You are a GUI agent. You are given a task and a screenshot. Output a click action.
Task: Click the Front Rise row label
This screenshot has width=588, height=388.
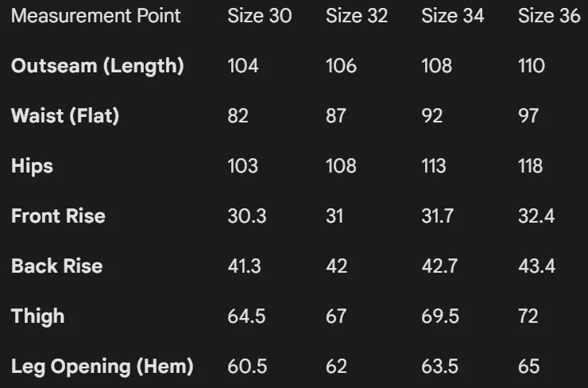coord(58,216)
